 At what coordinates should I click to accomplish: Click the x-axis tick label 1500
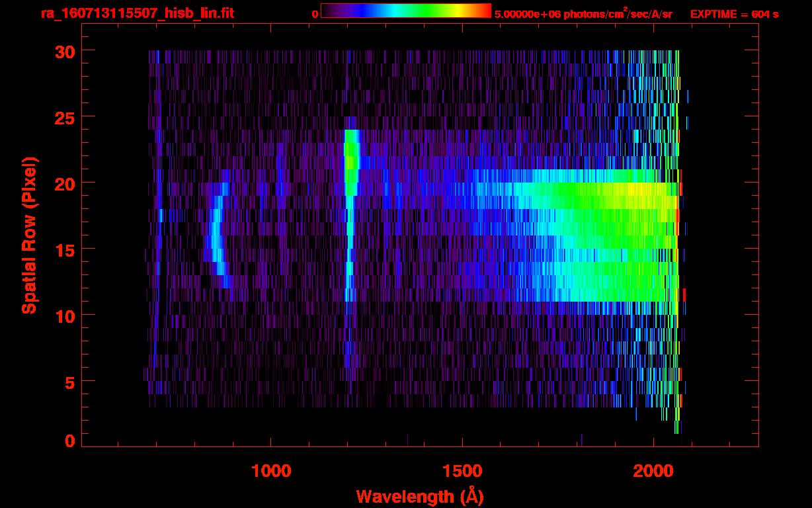click(x=462, y=470)
